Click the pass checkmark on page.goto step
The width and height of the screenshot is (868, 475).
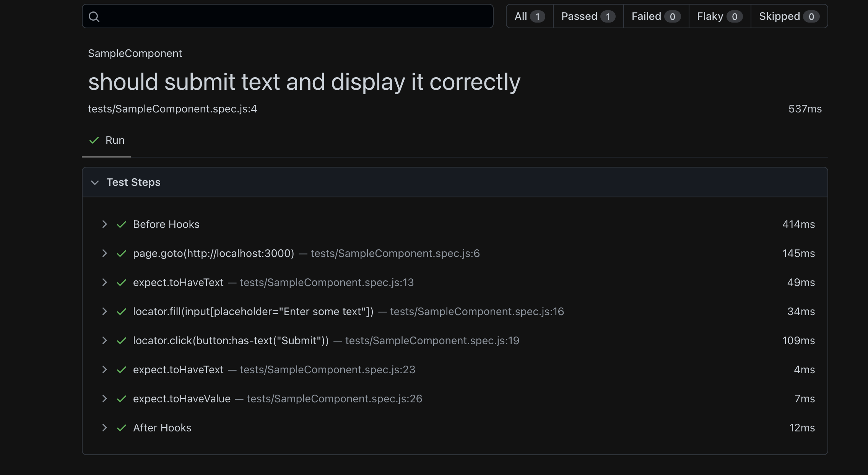tap(122, 254)
